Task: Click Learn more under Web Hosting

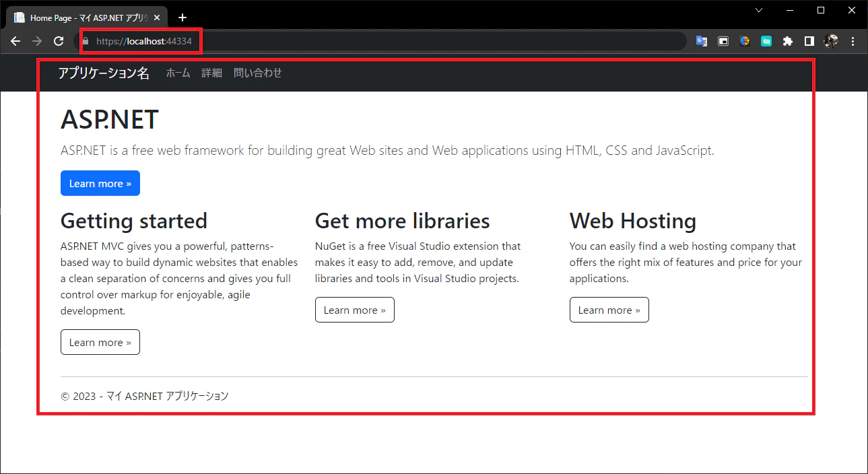Action: (x=609, y=310)
